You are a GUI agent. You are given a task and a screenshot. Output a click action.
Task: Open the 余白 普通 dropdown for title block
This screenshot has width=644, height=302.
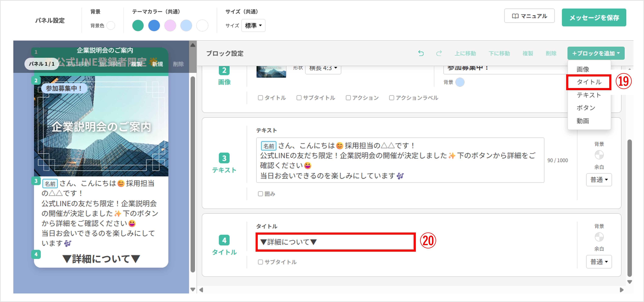[x=599, y=262]
